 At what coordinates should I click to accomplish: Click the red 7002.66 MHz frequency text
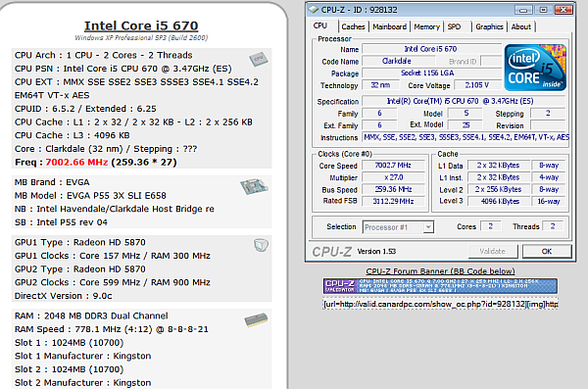(76, 163)
